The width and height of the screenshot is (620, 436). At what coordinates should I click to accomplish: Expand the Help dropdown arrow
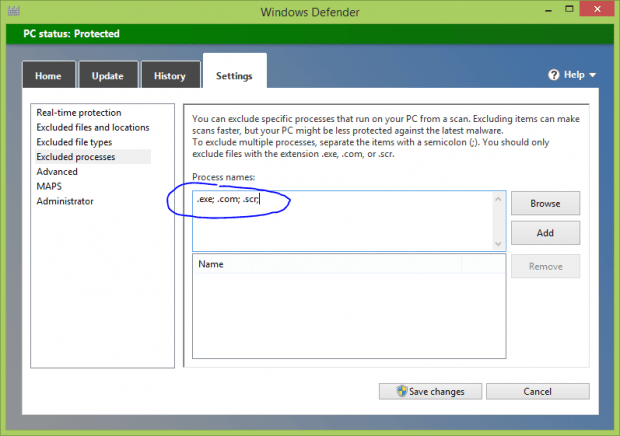click(x=592, y=75)
